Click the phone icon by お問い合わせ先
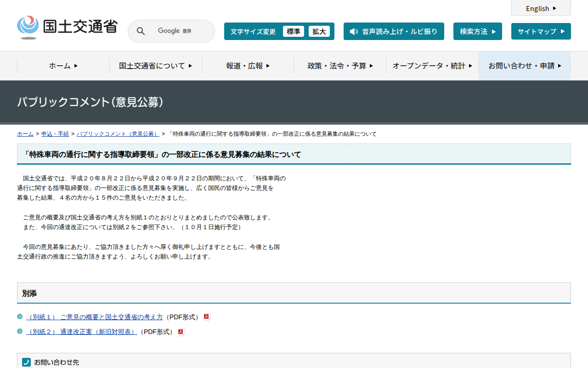Image resolution: width=588 pixels, height=368 pixels. click(x=26, y=362)
